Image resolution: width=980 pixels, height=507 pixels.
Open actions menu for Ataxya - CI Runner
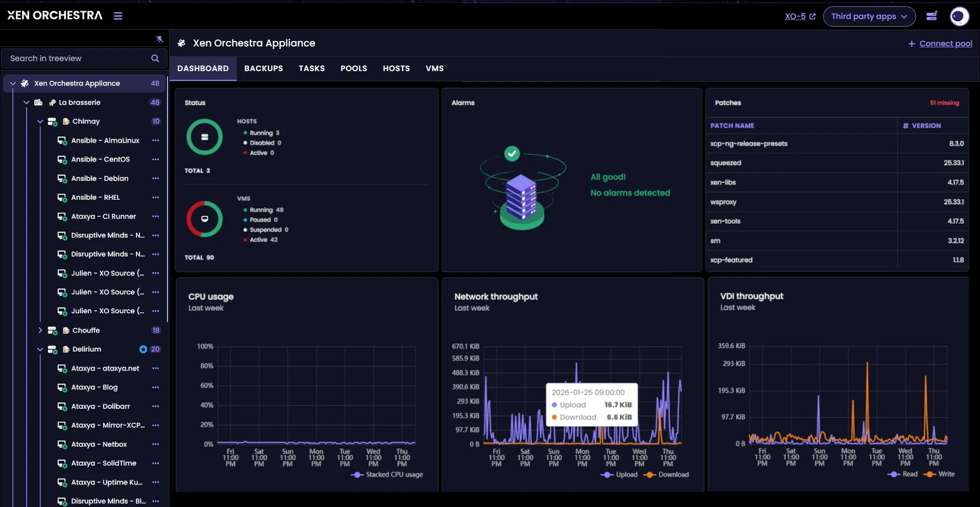[155, 217]
